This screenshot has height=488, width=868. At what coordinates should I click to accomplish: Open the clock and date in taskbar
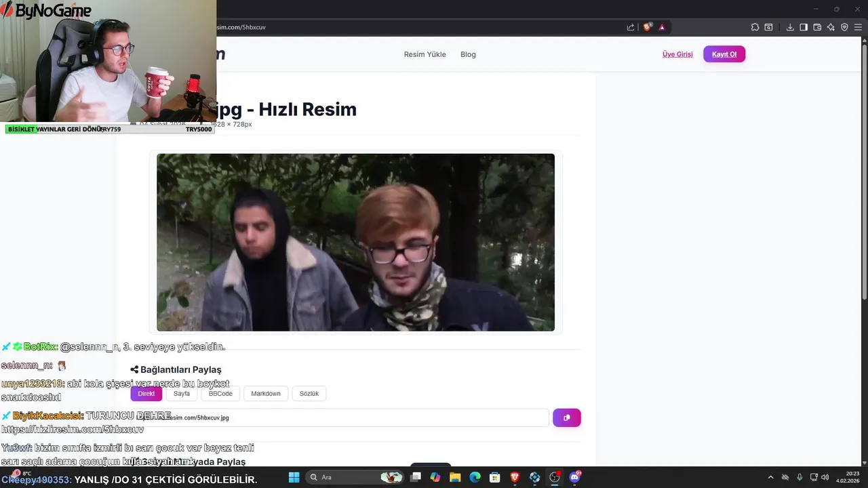click(848, 477)
